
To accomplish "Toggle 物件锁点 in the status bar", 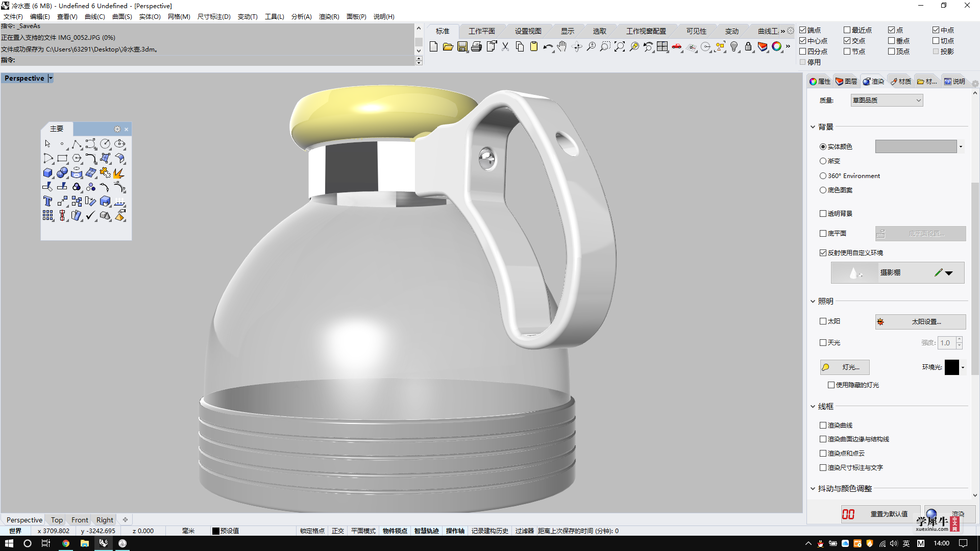I will pyautogui.click(x=395, y=531).
